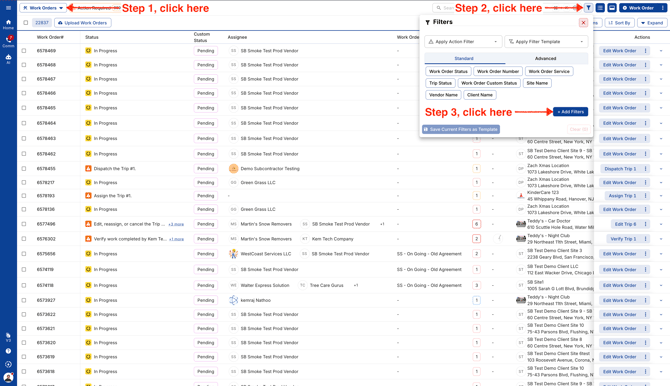Check the box for work order 6574119
The image size is (670, 386).
(24, 269)
